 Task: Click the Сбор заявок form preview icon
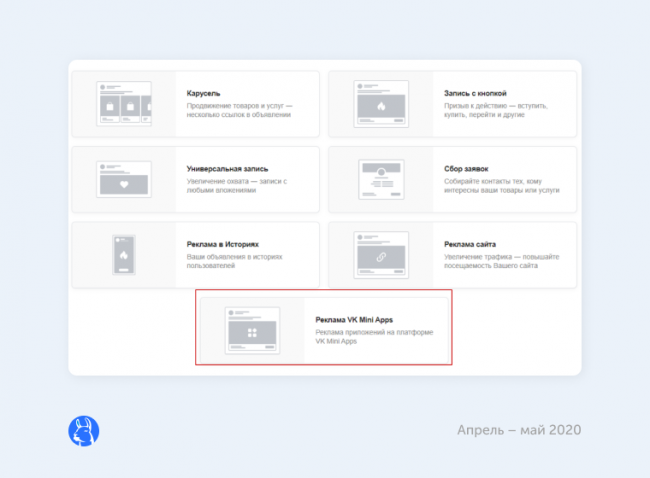point(382,180)
